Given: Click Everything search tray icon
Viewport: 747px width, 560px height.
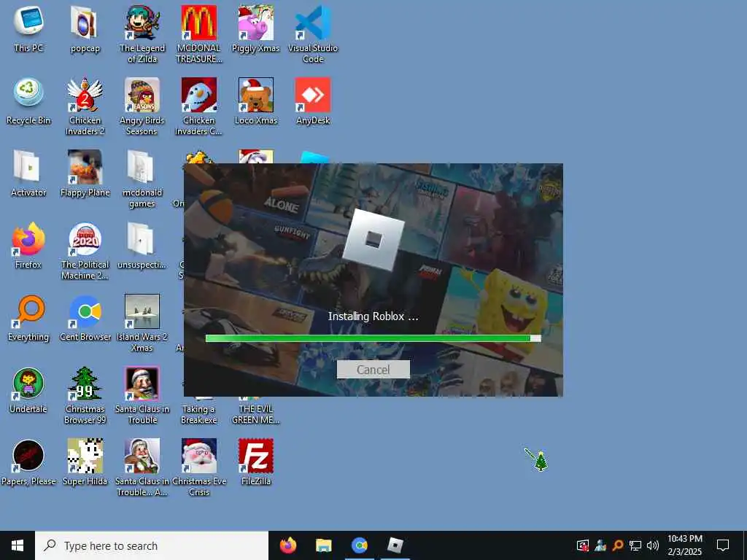Looking at the screenshot, I should [x=618, y=545].
